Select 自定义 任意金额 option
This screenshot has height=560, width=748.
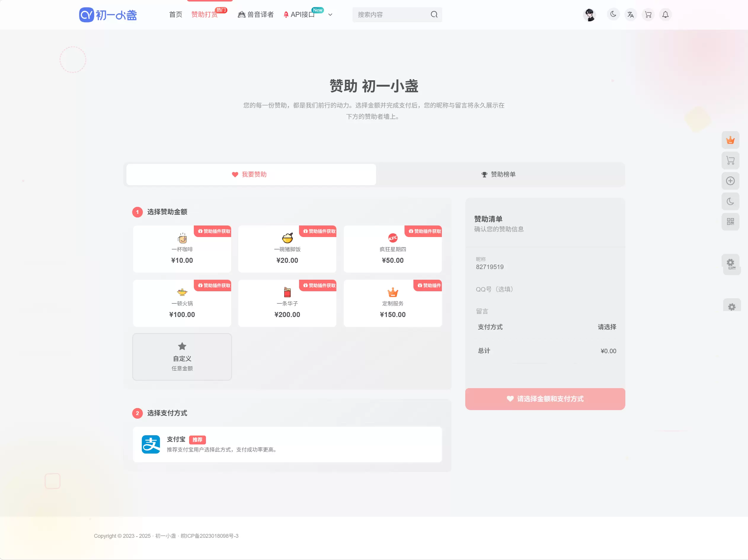182,357
